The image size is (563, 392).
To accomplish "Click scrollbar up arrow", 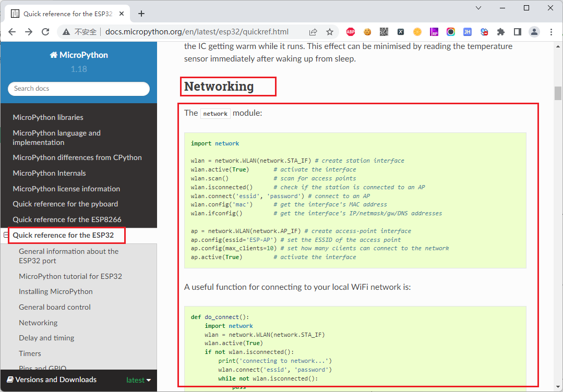I will coord(558,46).
